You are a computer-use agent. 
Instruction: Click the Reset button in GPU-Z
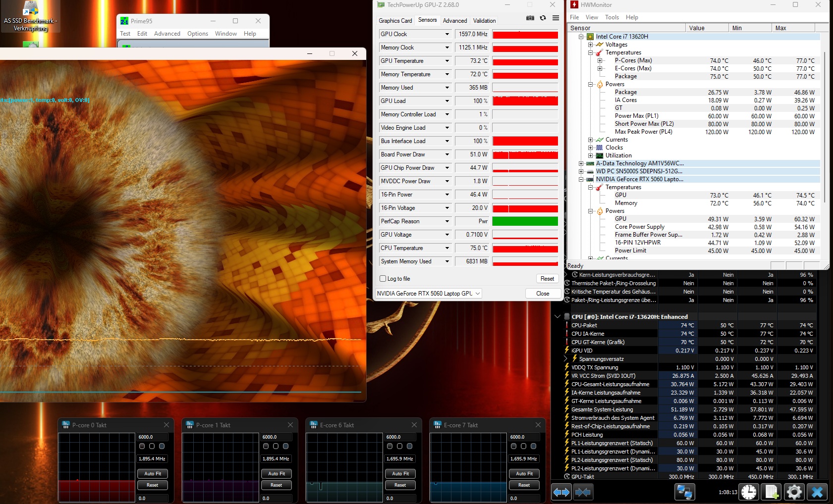tap(547, 279)
